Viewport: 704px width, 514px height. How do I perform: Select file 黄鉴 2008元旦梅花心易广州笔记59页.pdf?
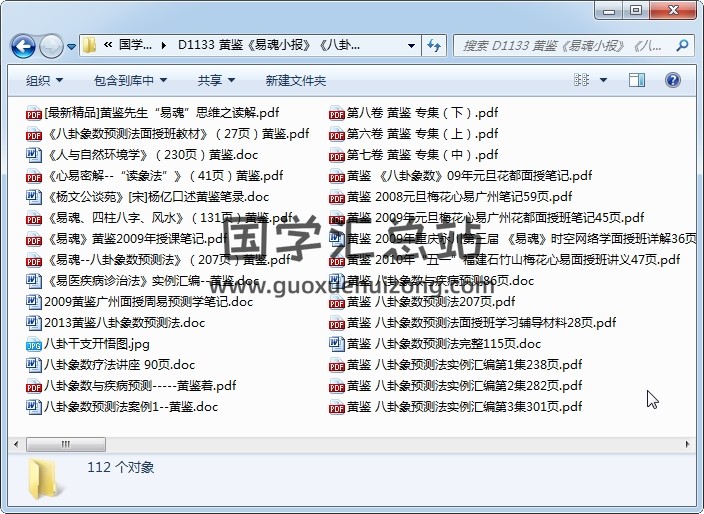click(459, 197)
